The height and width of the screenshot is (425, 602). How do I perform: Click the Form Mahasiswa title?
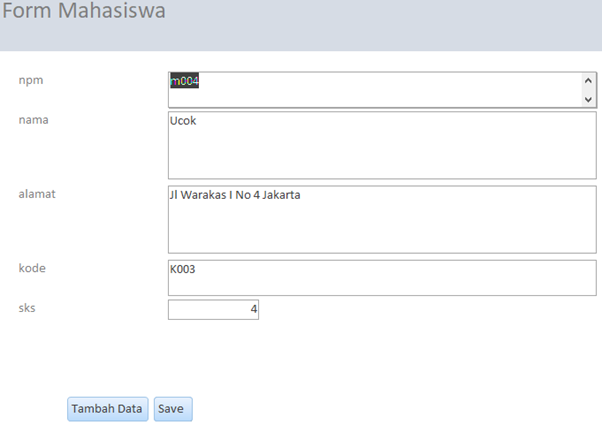[84, 13]
